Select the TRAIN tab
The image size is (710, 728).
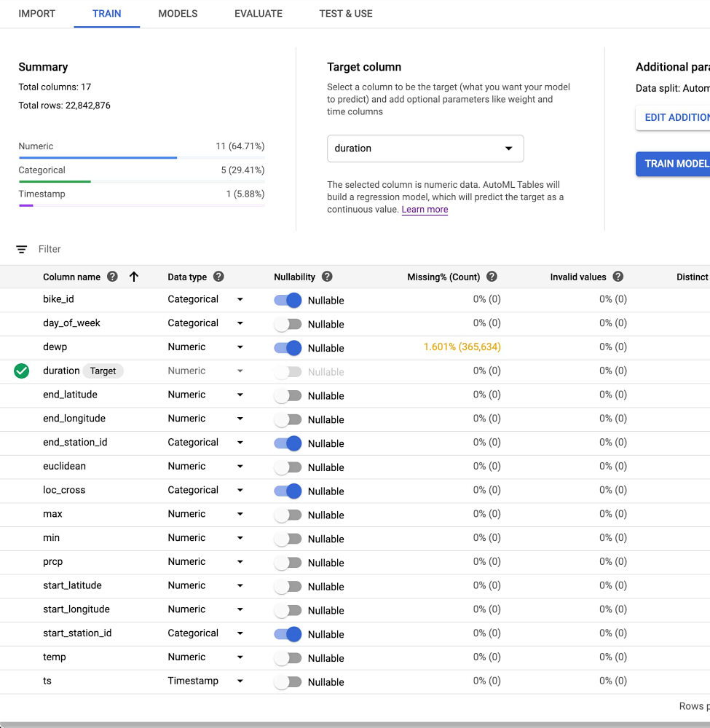(x=107, y=13)
